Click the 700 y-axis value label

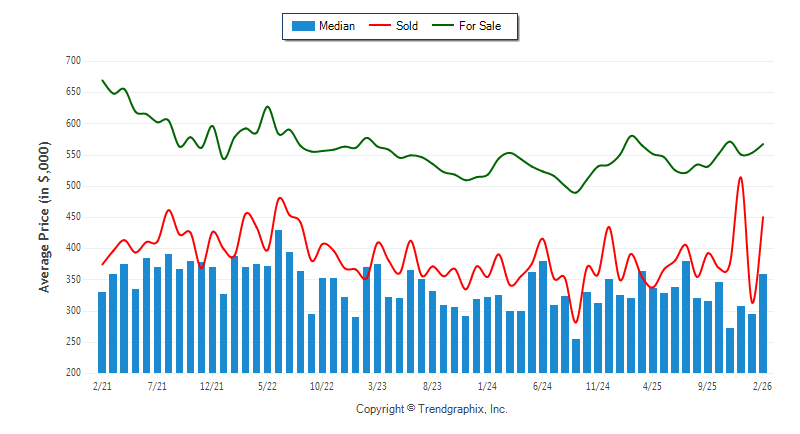click(72, 61)
